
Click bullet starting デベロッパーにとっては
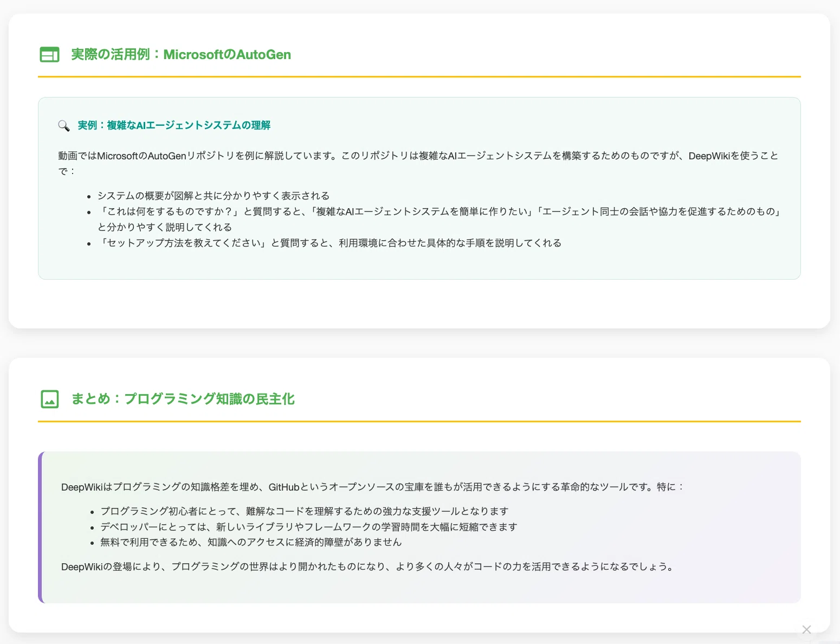[309, 527]
